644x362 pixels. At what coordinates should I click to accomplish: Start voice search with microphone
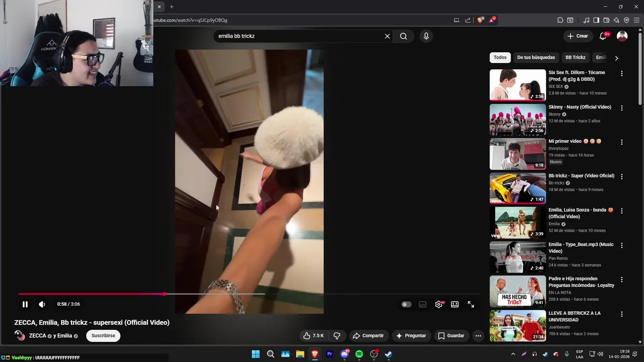[426, 36]
